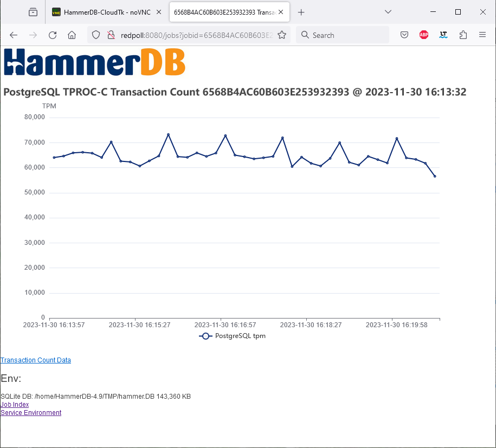Click the 2023-11-30 16:16:57 axis label
Image resolution: width=496 pixels, height=448 pixels.
(225, 325)
